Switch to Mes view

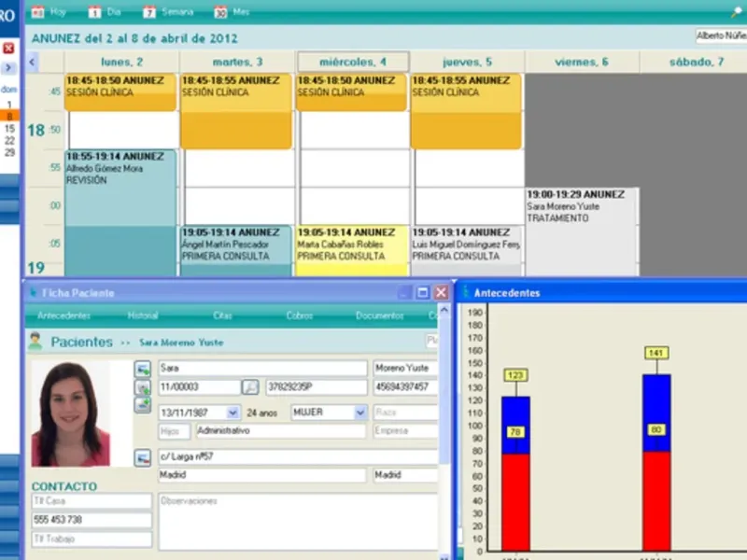[x=232, y=12]
